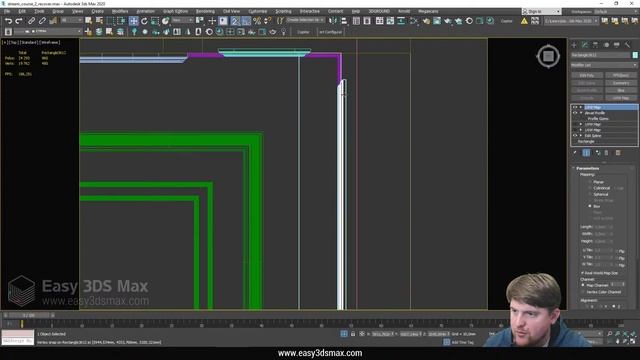Click the Symmetry modifier button
Viewport: 640px width, 360px height.
coord(620,83)
